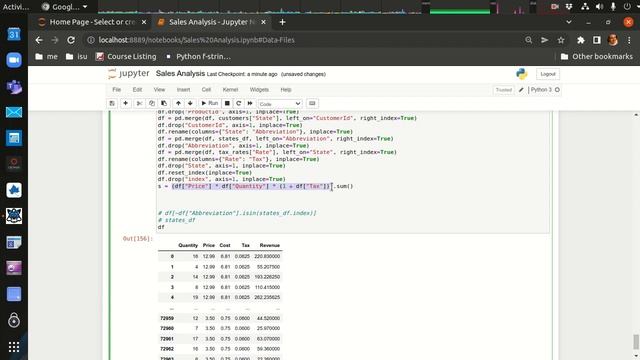Go back in browser history
Image resolution: width=640 pixels, height=360 pixels.
click(x=39, y=40)
